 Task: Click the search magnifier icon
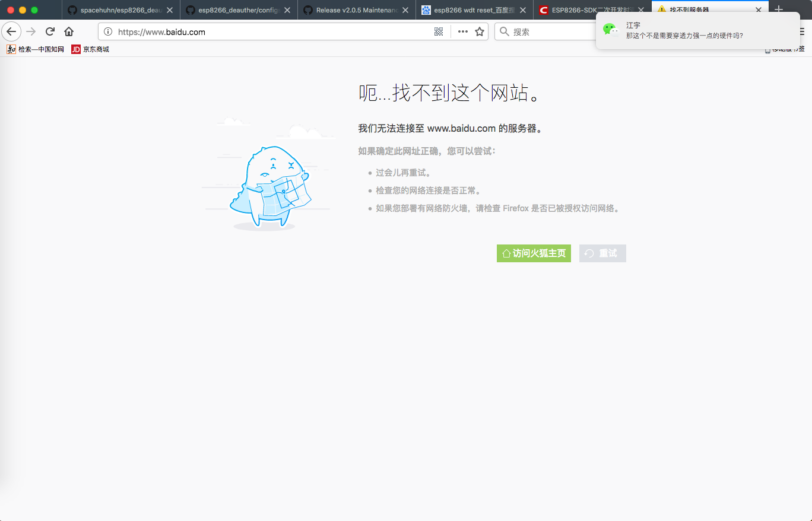[x=505, y=31]
